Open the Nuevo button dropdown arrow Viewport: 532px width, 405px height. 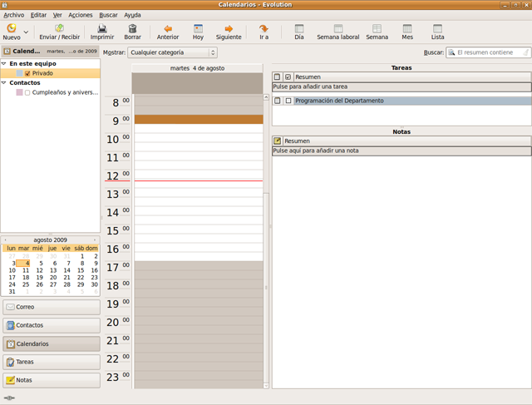(27, 32)
